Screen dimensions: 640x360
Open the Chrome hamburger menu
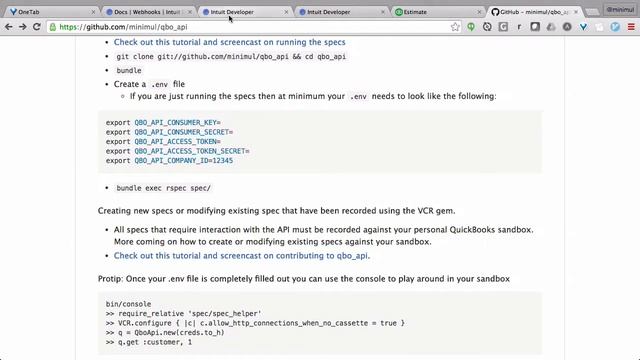click(631, 27)
